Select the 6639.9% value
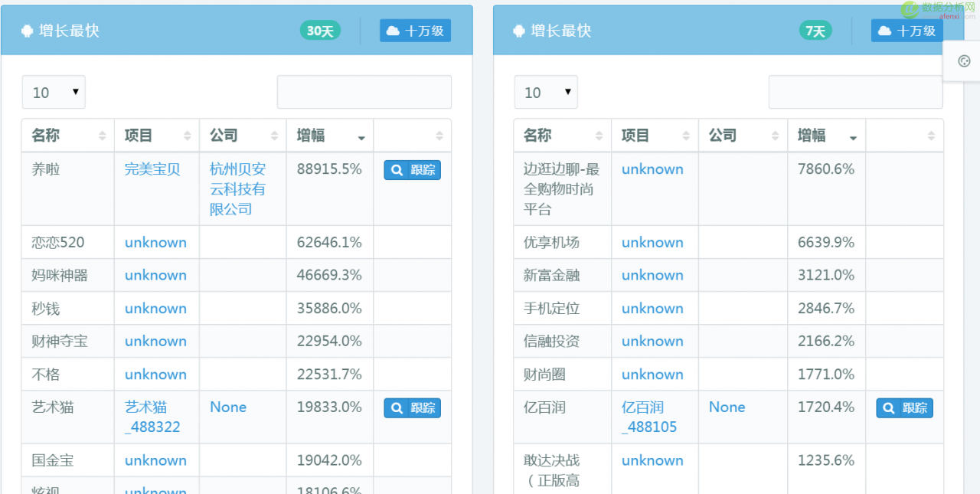980x494 pixels. click(x=826, y=243)
